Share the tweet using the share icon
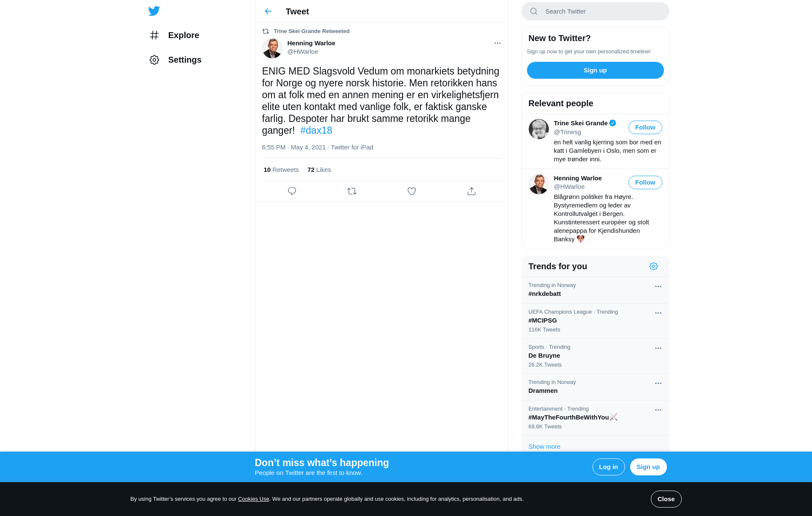This screenshot has width=812, height=516. coord(472,191)
